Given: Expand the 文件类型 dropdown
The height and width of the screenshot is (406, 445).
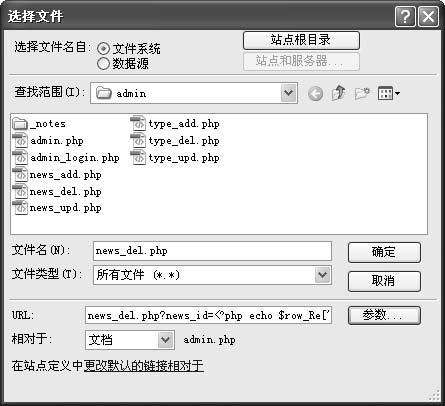Looking at the screenshot, I should coord(322,275).
